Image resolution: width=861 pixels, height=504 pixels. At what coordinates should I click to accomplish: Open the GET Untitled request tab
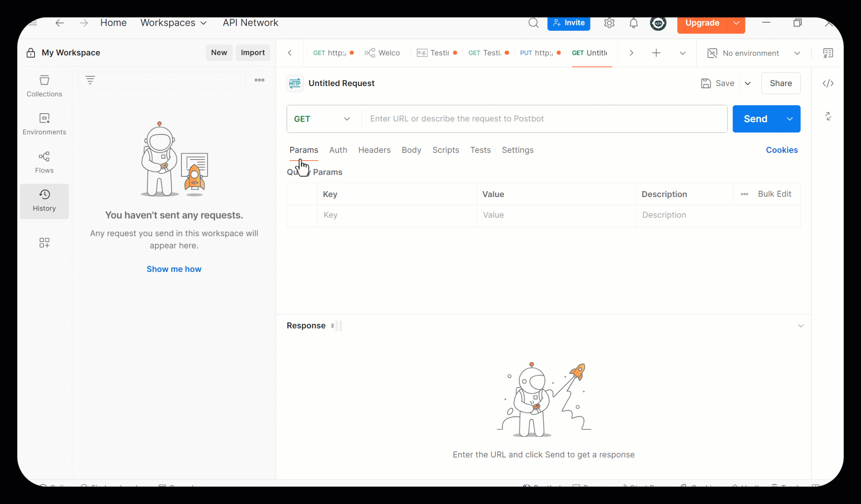click(x=592, y=53)
